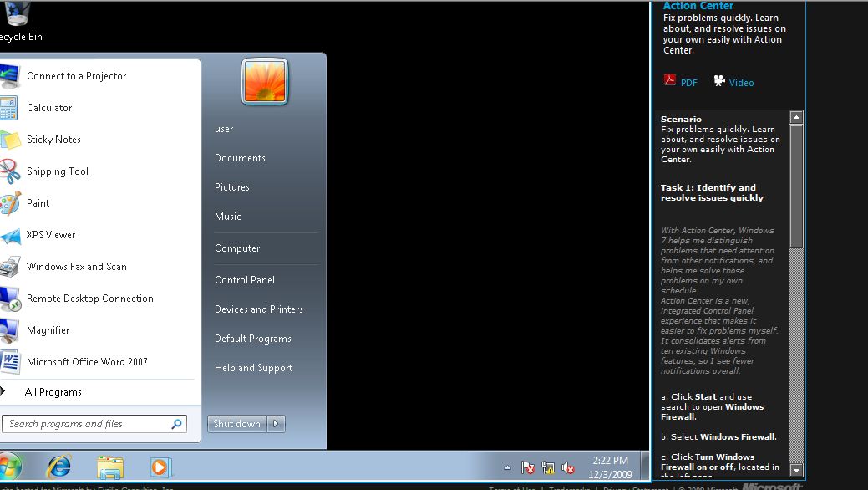Viewport: 868px width, 490px height.
Task: Open the Video link
Action: pyautogui.click(x=741, y=83)
